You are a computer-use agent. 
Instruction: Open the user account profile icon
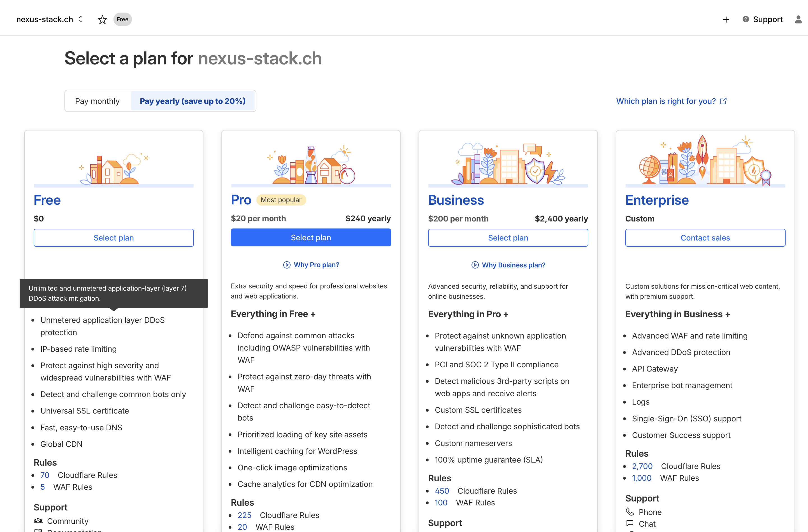tap(798, 20)
